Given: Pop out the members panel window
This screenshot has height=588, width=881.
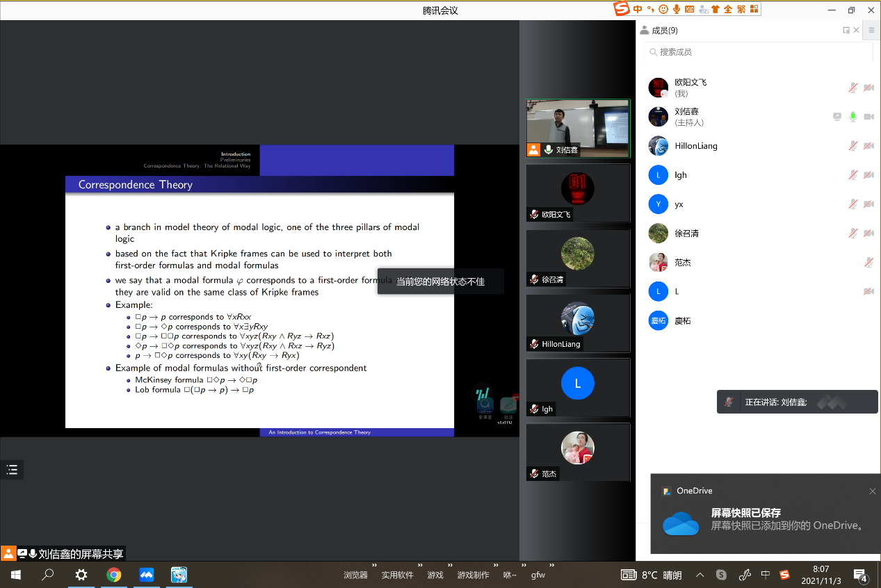Looking at the screenshot, I should pyautogui.click(x=846, y=31).
